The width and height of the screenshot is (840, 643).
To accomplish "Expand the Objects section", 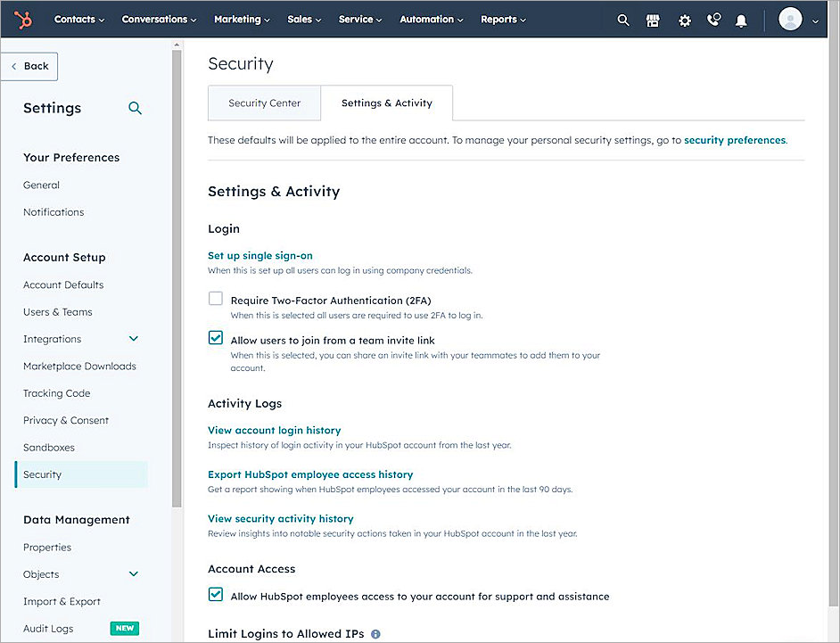I will click(134, 574).
